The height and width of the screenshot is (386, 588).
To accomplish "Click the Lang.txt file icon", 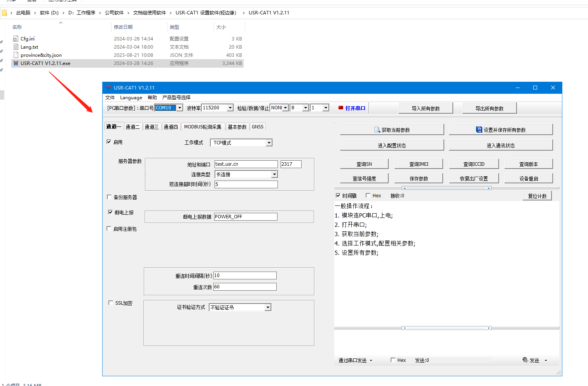I will click(16, 47).
